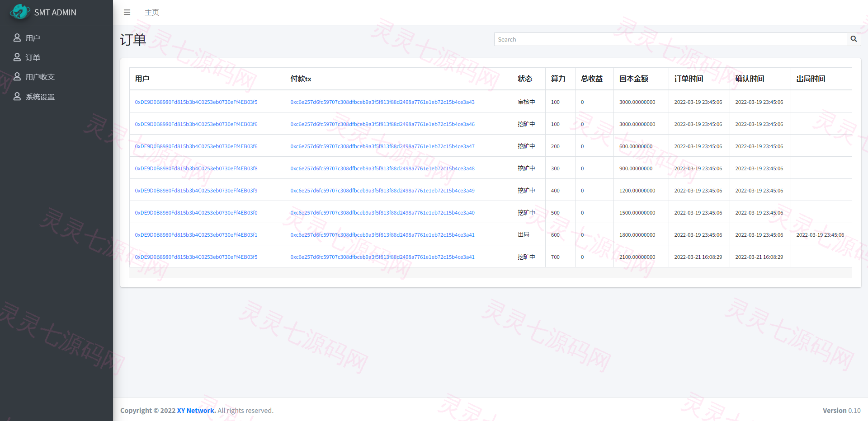Select the 算力 value 500

(555, 213)
